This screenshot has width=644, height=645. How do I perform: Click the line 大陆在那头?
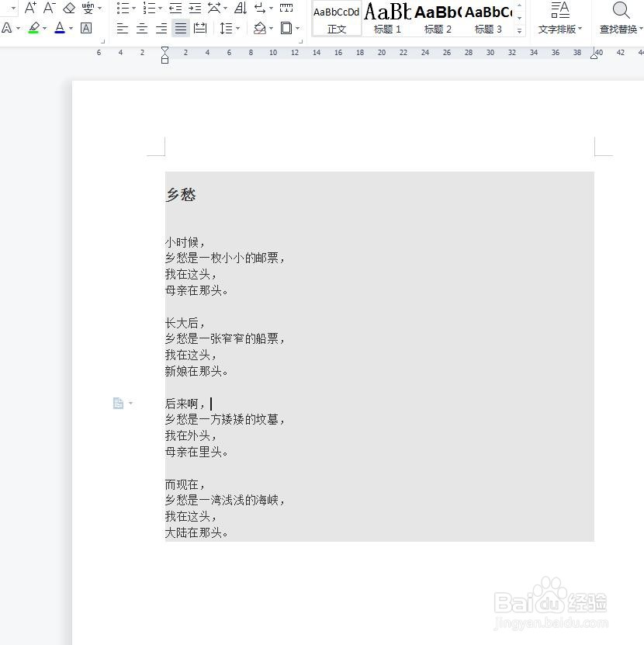[196, 532]
